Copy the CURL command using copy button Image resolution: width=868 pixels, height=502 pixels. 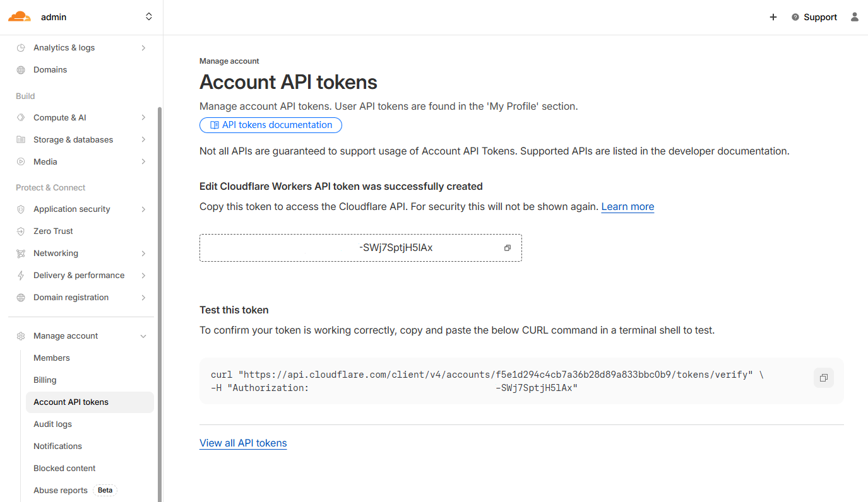pos(823,378)
